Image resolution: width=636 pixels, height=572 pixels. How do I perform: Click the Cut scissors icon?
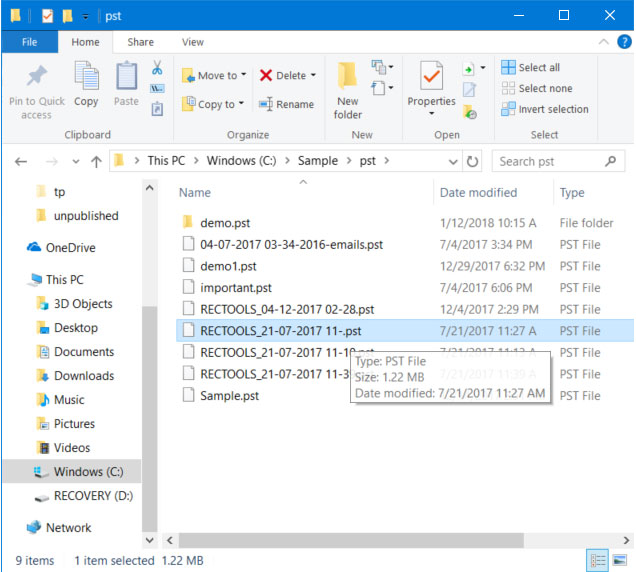pos(157,67)
